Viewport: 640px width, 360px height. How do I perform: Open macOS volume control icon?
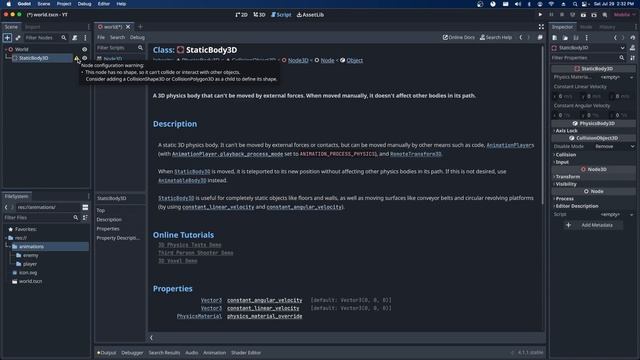[518, 4]
